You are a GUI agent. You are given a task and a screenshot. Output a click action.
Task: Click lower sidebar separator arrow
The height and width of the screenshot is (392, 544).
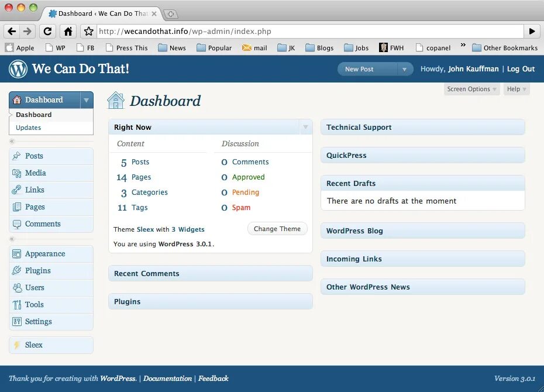click(x=12, y=239)
